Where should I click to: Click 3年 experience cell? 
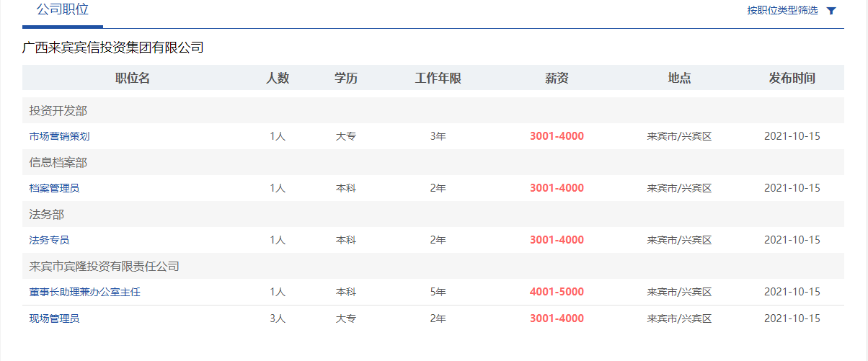[438, 136]
